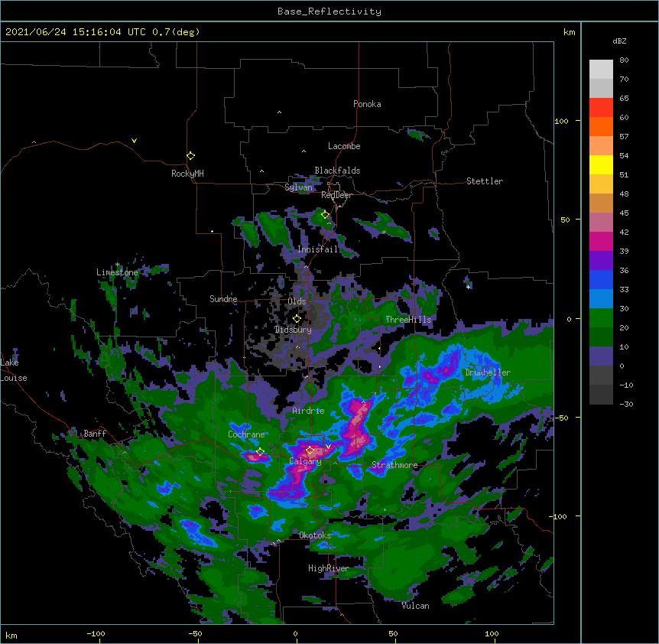Screen dimensions: 659x644
Task: Click the purple 36-39 dBZ legend swatch
Action: pyautogui.click(x=601, y=261)
